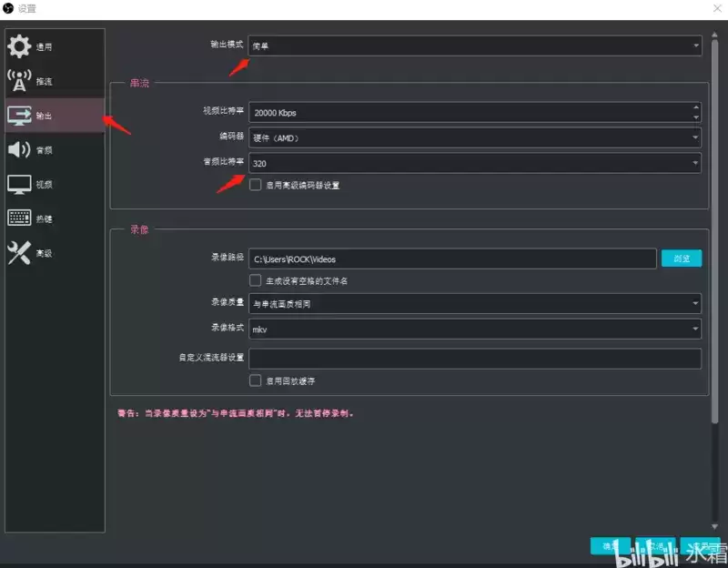
Task: Open the 视频 (Video) monitor icon
Action: [19, 185]
